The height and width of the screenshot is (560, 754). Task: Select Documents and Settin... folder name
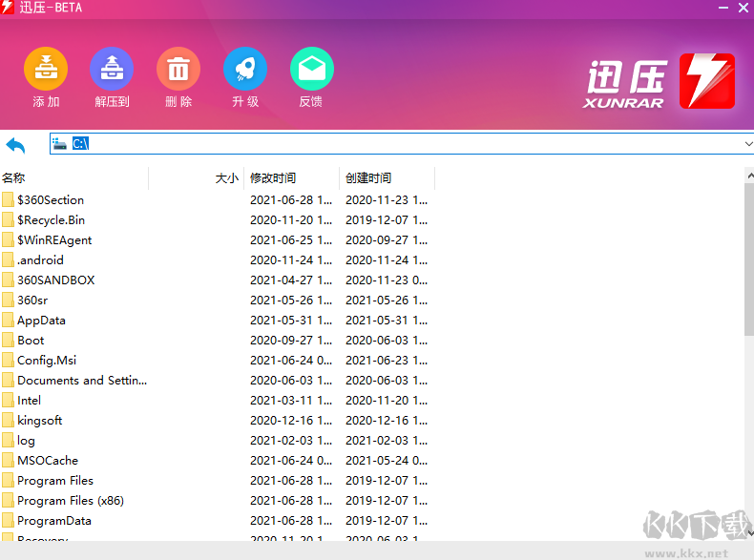(82, 381)
